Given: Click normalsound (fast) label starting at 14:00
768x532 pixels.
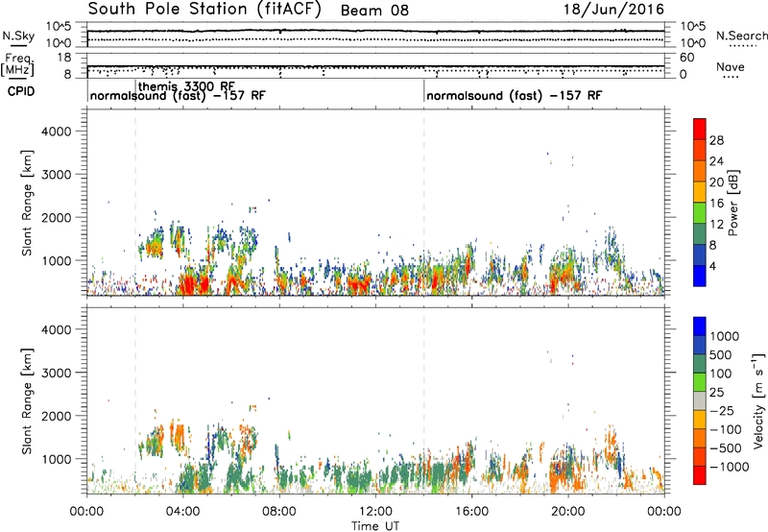Looking at the screenshot, I should click(x=515, y=95).
